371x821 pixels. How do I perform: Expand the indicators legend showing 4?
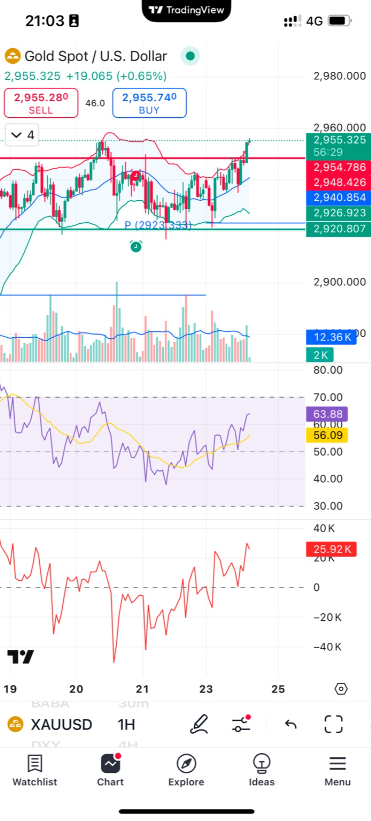23,135
